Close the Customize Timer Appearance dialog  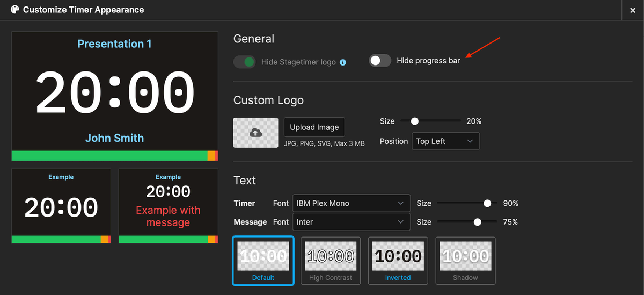[x=633, y=10]
